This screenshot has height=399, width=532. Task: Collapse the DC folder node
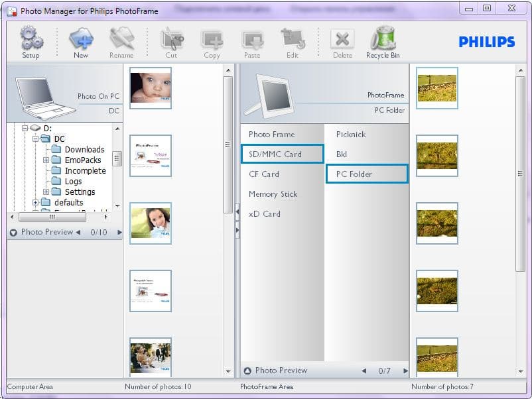coord(35,139)
